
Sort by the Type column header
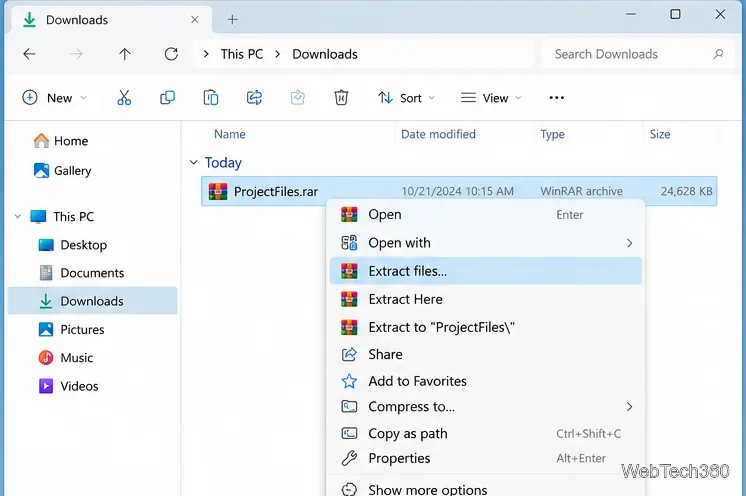(x=552, y=134)
